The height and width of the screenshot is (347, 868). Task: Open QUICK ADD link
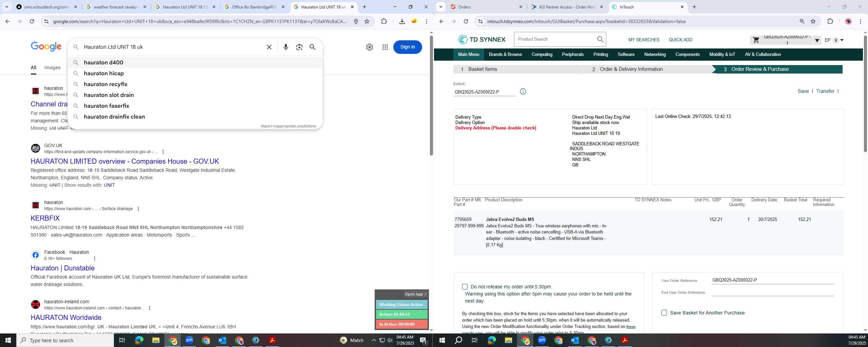(680, 40)
